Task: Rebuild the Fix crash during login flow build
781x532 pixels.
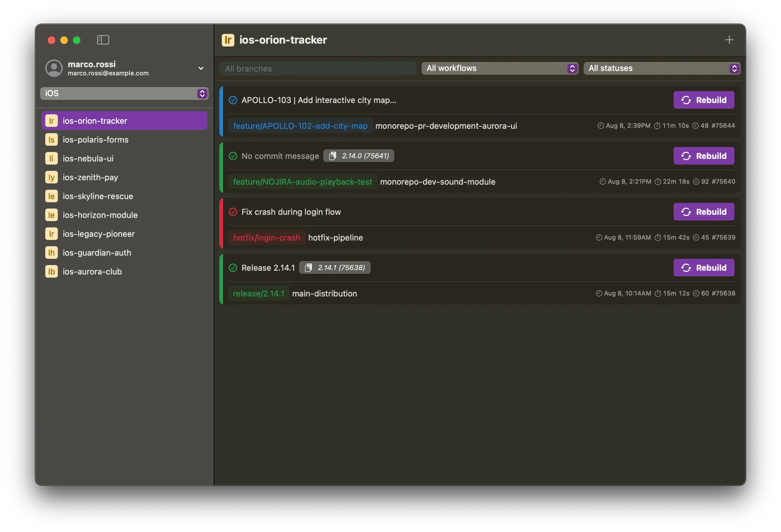Action: [704, 212]
